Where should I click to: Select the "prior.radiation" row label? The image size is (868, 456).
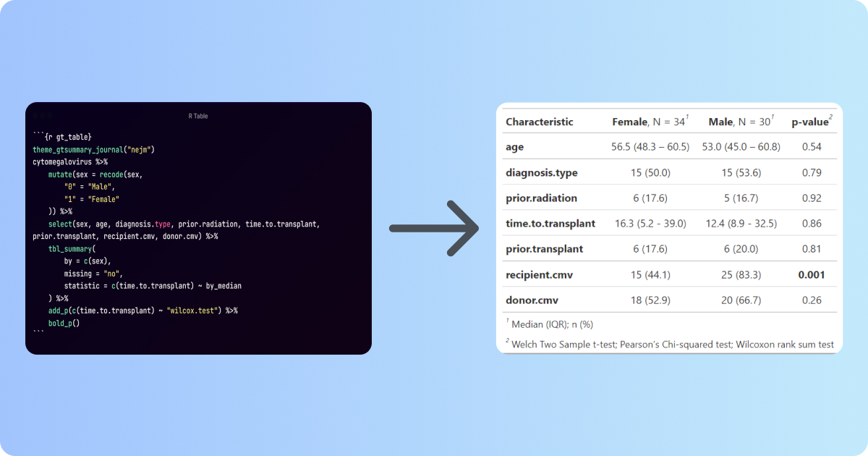[x=542, y=198]
